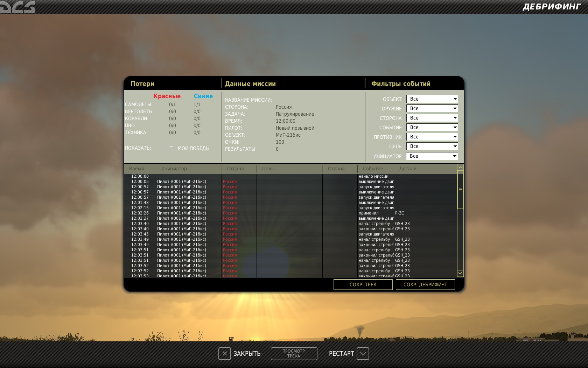Click the ВЕРТОЛЕТЫ losses row label

coord(139,111)
